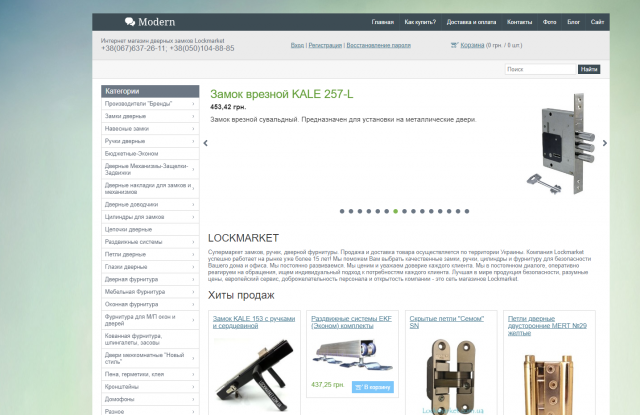Image resolution: width=640 pixels, height=415 pixels.
Task: Open Домофоны category
Action: [x=150, y=399]
